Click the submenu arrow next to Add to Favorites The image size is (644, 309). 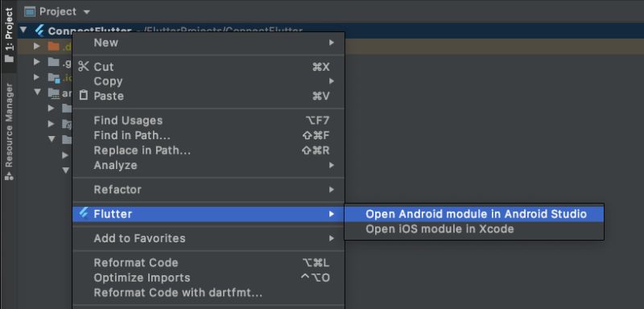(x=332, y=238)
